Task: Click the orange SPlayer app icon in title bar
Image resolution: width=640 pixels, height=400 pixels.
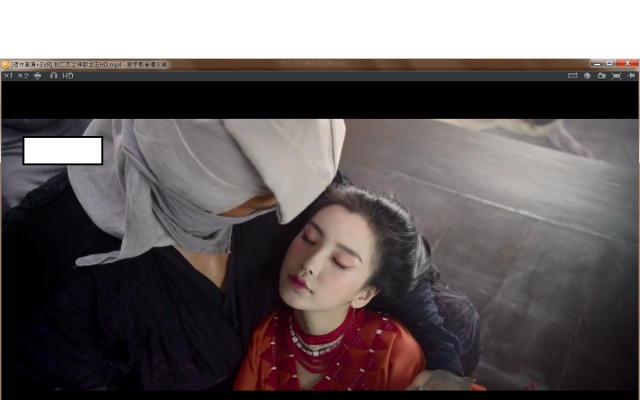Action: coord(5,64)
